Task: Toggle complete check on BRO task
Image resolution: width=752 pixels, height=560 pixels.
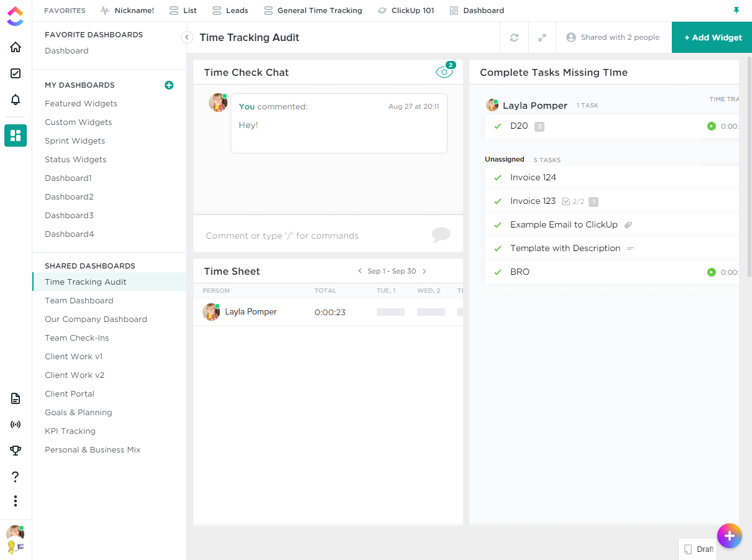Action: 497,272
